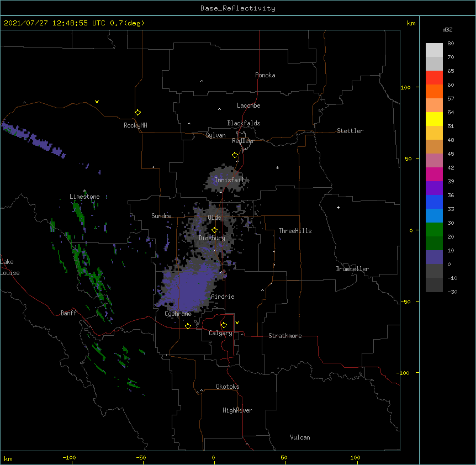Click the yellow 54 dBZ legend swatch
The width and height of the screenshot is (476, 465).
tap(434, 119)
